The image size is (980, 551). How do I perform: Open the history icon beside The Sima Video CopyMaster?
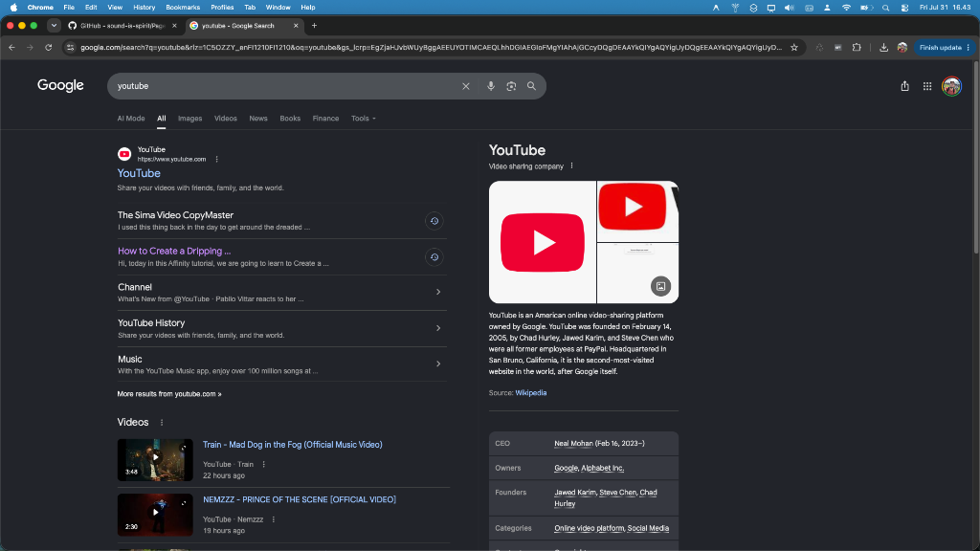tap(434, 221)
